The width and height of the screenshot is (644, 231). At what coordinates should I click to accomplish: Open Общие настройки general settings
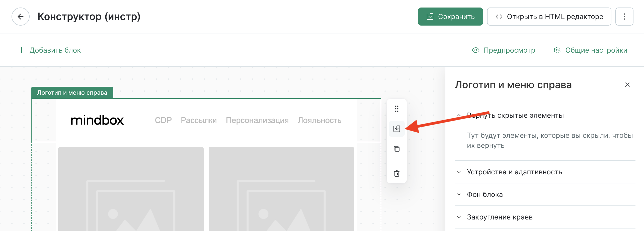(x=591, y=50)
